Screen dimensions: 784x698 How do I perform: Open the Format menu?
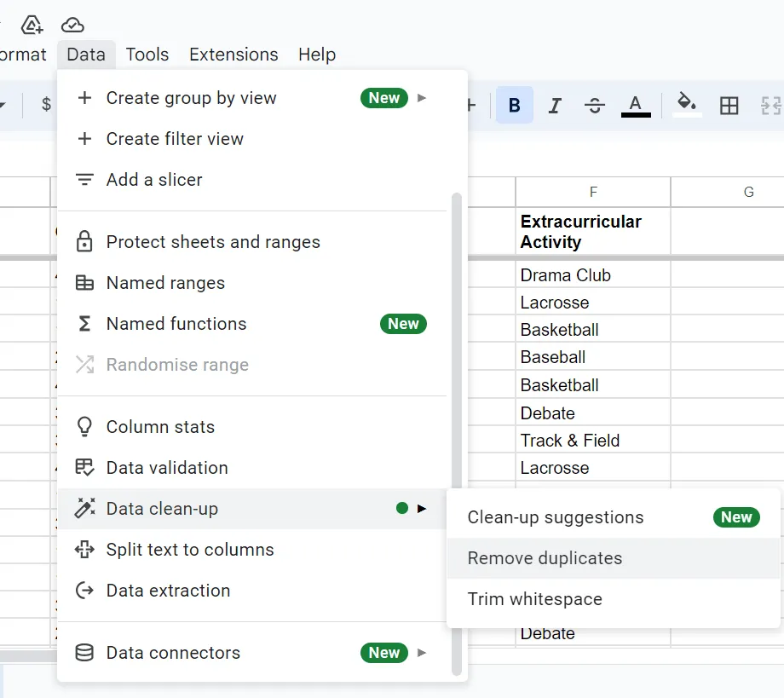[x=23, y=54]
